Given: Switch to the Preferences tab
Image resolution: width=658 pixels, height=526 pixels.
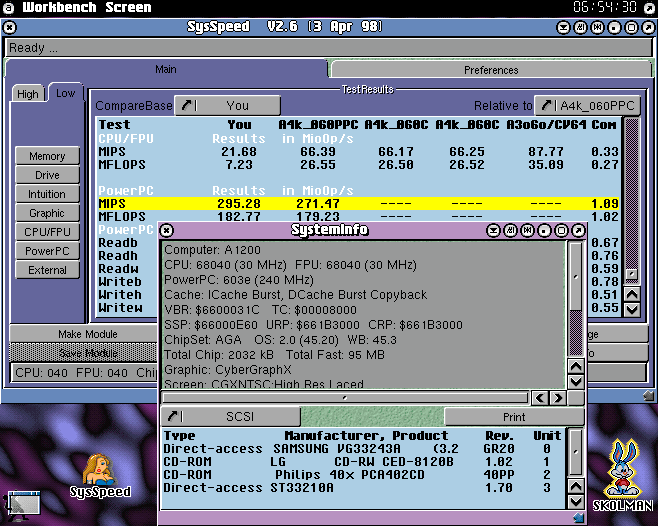Looking at the screenshot, I should coord(491,70).
